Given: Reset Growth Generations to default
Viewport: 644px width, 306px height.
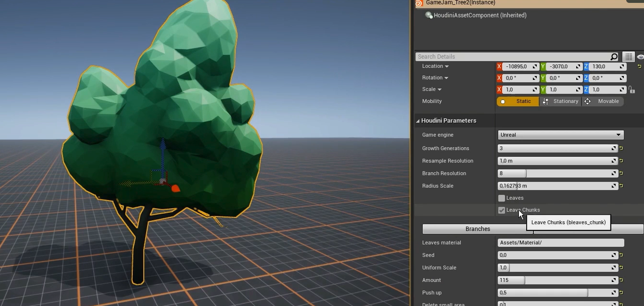Looking at the screenshot, I should click(x=621, y=148).
